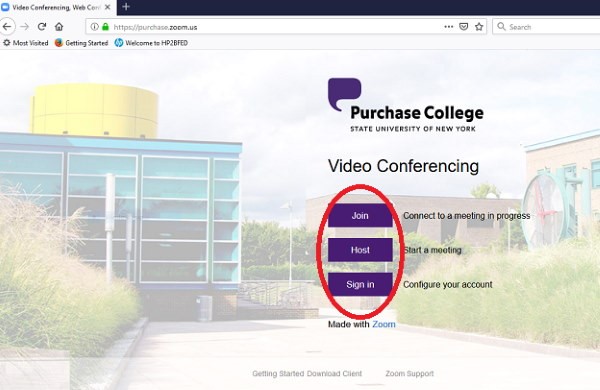Bookmark this page with the star icon
Viewport: 600px width, 390px height.
(479, 27)
